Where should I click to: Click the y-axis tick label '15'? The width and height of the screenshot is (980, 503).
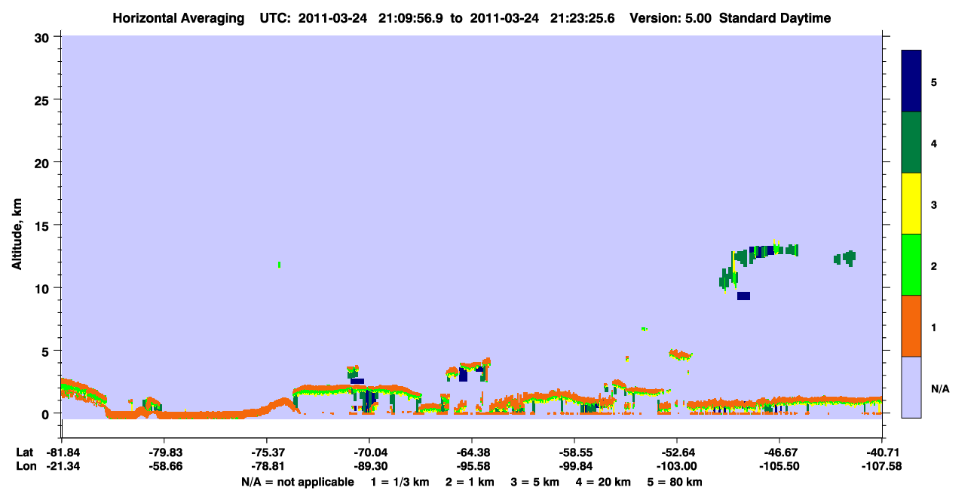click(x=44, y=225)
